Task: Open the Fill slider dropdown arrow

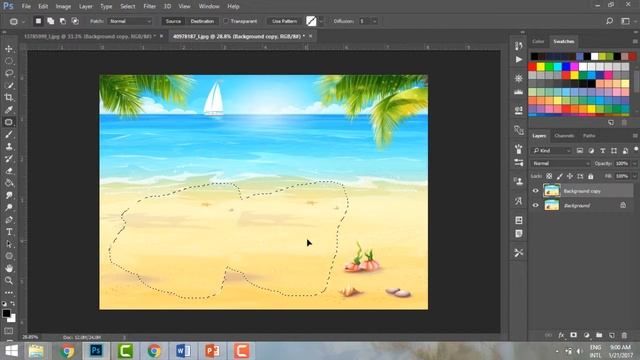Action: click(635, 176)
